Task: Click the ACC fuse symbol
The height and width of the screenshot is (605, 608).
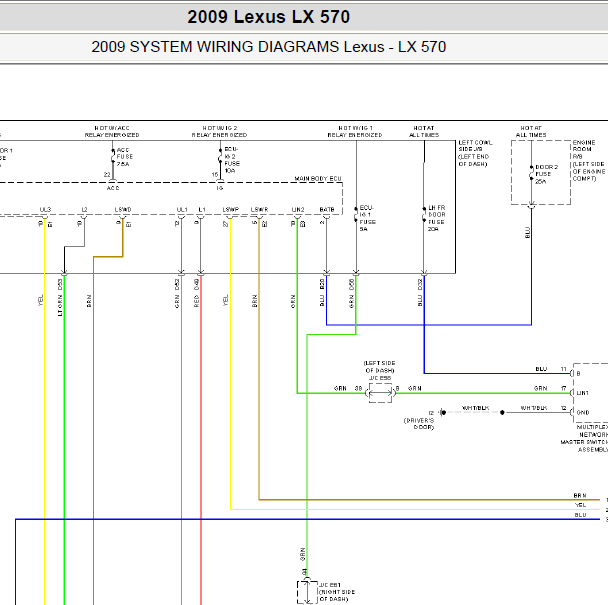Action: tap(113, 156)
